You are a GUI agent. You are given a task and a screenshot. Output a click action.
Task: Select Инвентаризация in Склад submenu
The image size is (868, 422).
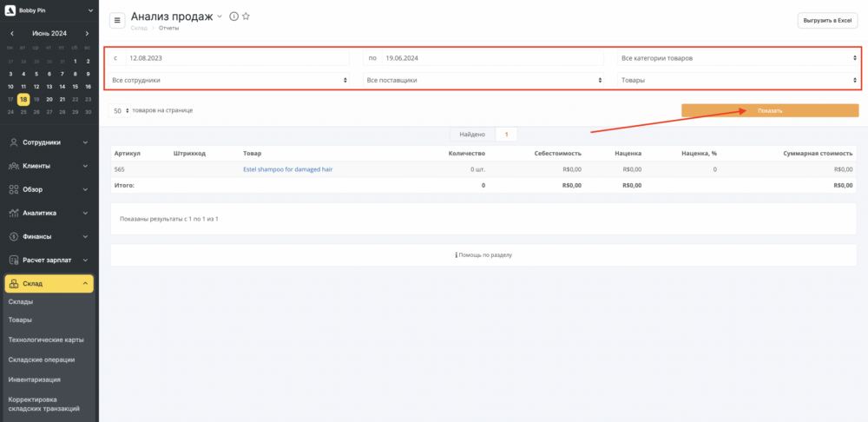(35, 380)
